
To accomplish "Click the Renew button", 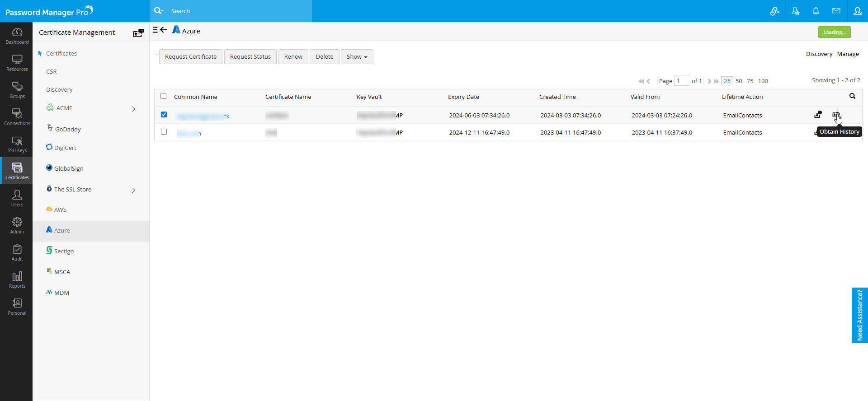I will 293,57.
